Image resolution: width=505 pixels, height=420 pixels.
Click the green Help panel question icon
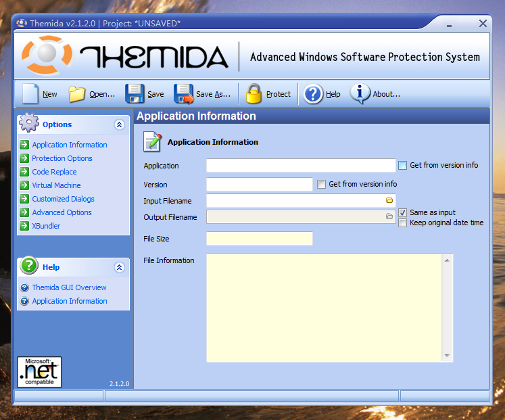point(29,265)
